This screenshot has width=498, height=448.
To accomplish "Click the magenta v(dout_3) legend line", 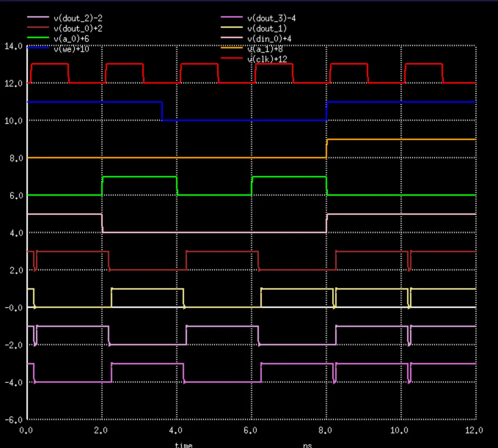I will click(232, 18).
